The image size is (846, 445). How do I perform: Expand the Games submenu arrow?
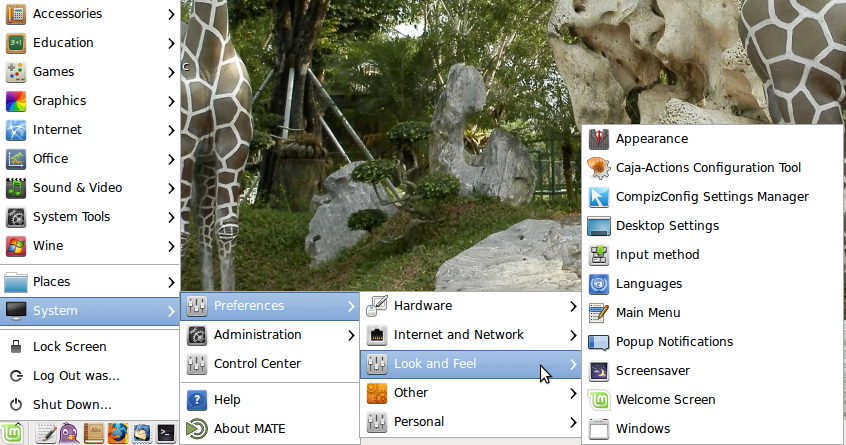click(171, 72)
